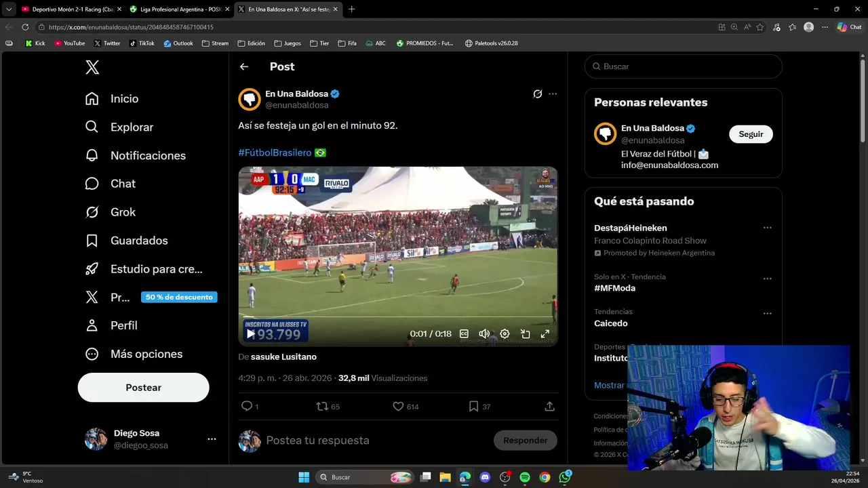The image size is (868, 488).
Task: Open #FútbolBrasilero hashtag link
Action: [x=275, y=153]
